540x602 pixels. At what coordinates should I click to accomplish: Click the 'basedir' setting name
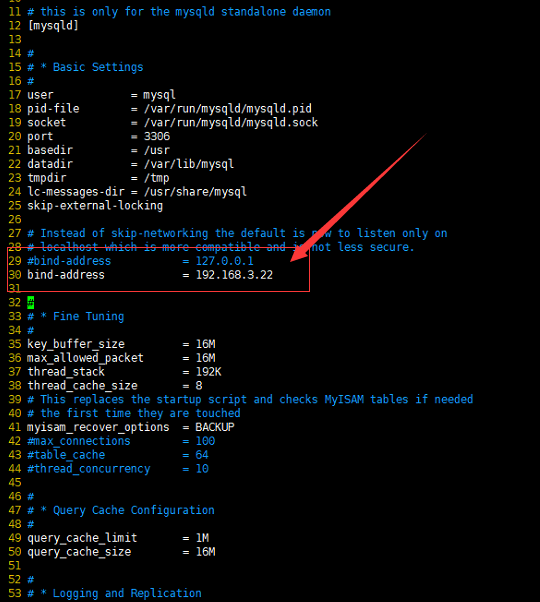(x=50, y=150)
